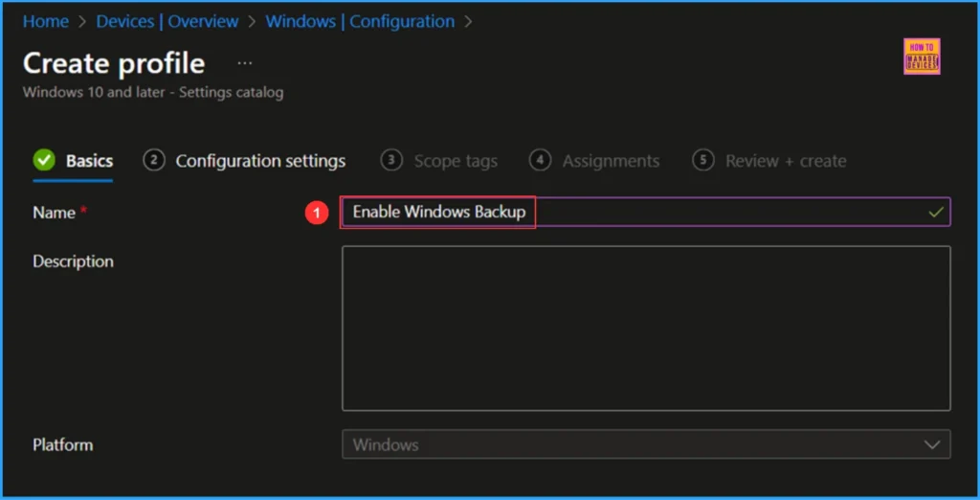Screen dimensions: 980x500
Task: Open Windows | Configuration breadcrumb
Action: (360, 21)
